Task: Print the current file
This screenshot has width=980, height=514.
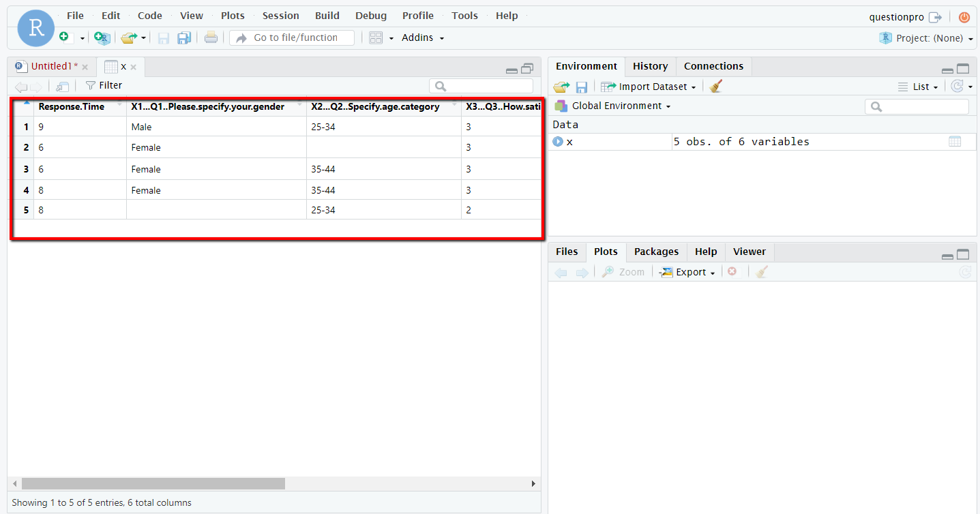Action: click(x=211, y=37)
